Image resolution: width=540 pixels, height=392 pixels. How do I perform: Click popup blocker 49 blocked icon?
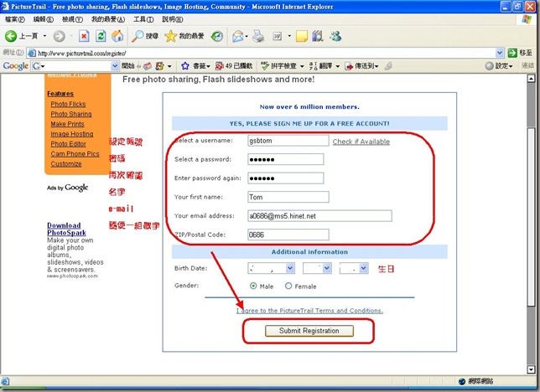click(x=219, y=65)
